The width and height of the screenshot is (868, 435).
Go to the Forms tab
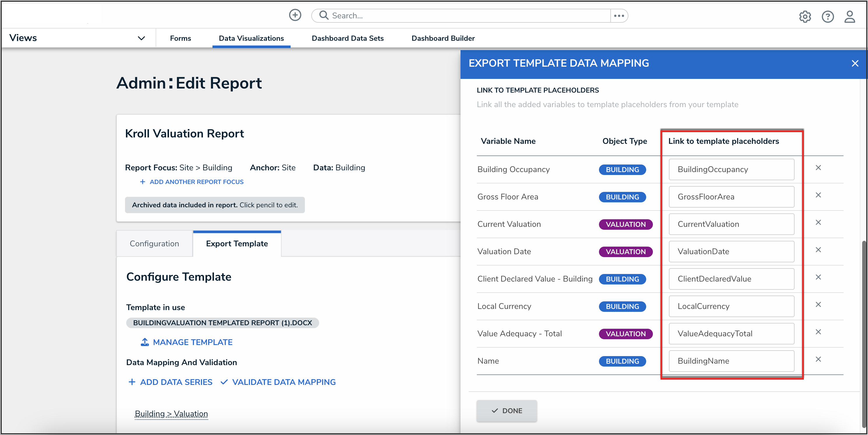pos(180,38)
